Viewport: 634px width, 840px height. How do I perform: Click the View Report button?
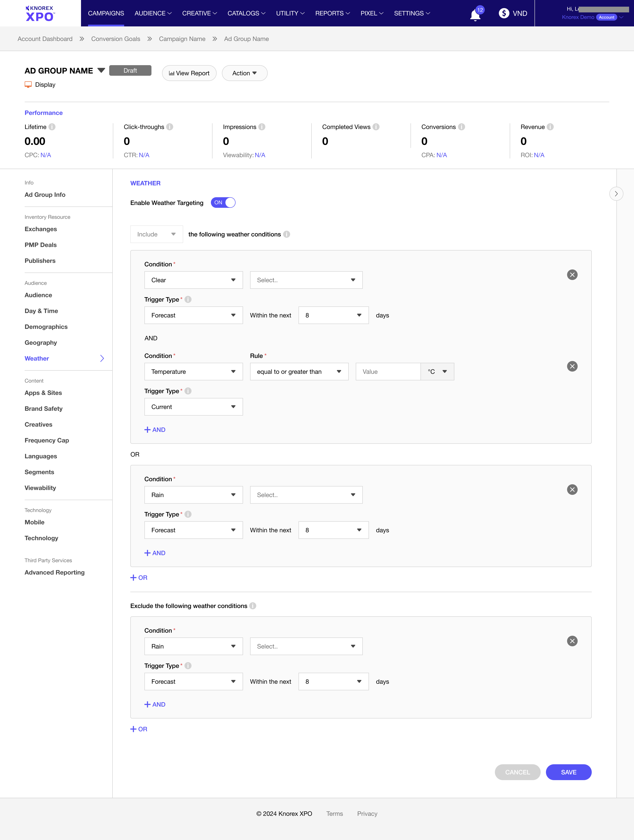point(189,73)
